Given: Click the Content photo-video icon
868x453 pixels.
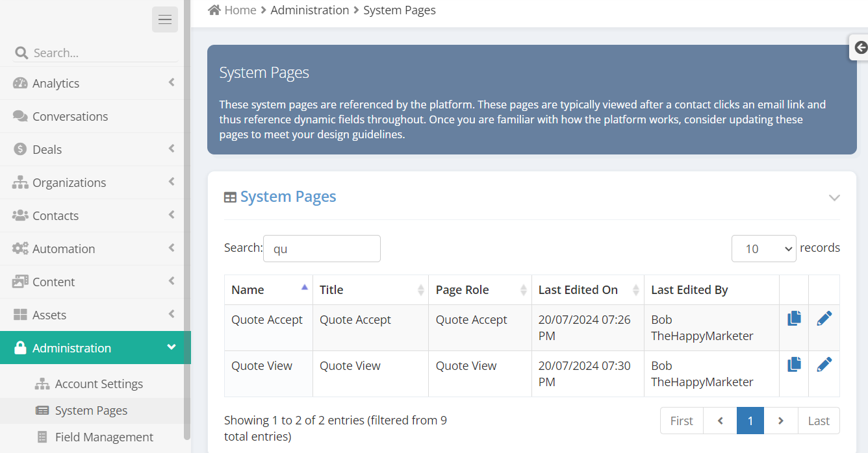Looking at the screenshot, I should click(20, 282).
